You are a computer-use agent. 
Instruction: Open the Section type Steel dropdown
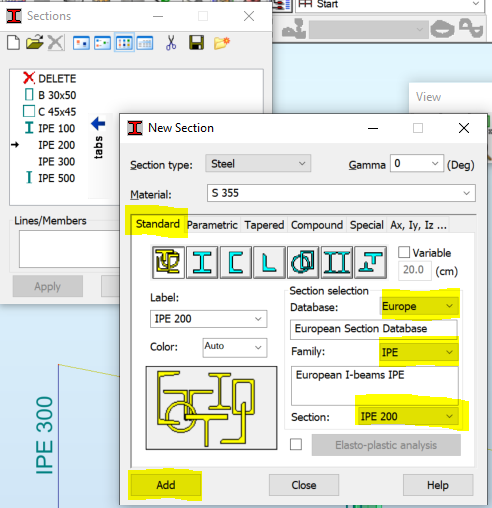click(x=258, y=164)
